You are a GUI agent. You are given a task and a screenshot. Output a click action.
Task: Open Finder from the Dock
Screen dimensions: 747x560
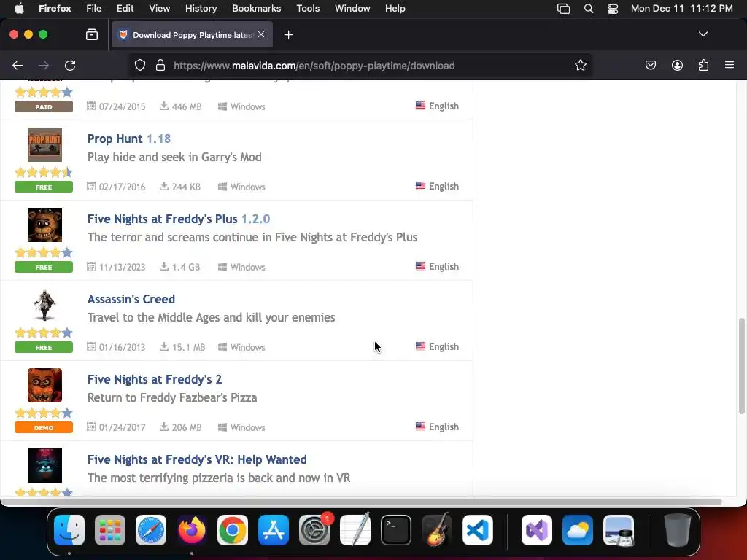click(69, 530)
